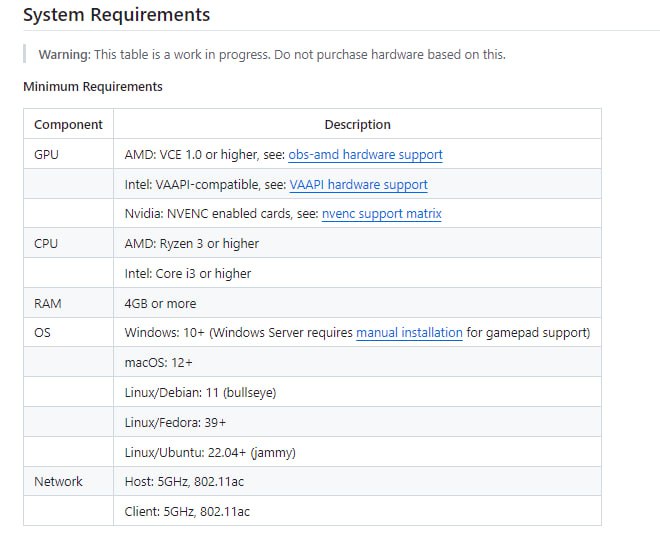
Task: Click the Linux/Fedora 39+ cell
Action: tap(175, 423)
